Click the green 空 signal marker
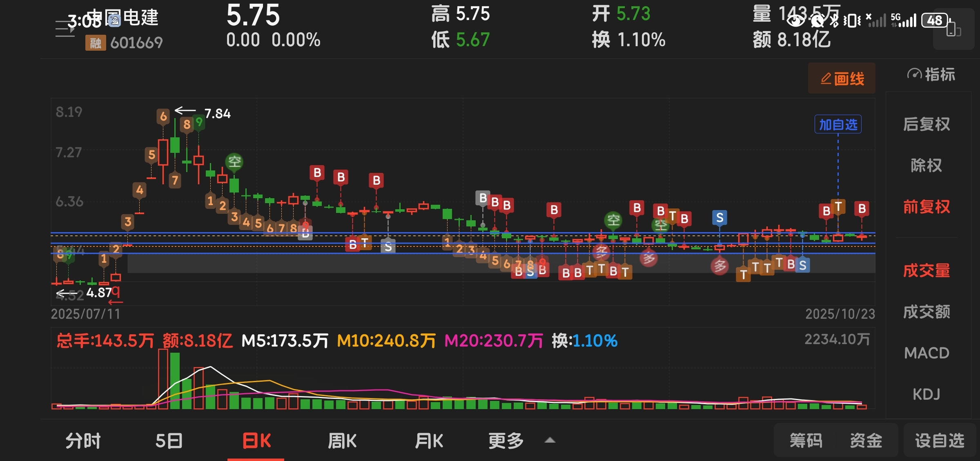 point(234,161)
